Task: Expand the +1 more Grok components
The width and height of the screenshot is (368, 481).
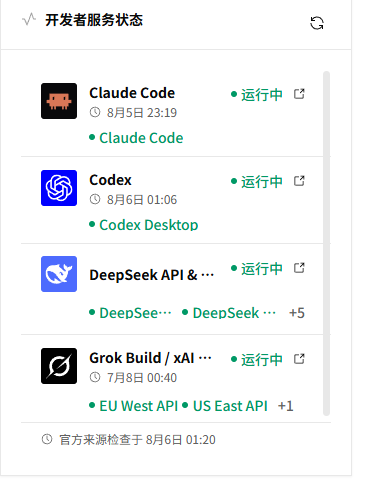Action: tap(286, 406)
